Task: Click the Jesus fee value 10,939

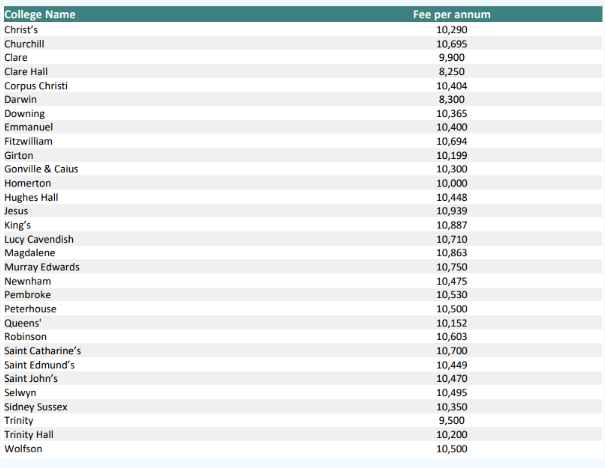Action: (x=451, y=211)
